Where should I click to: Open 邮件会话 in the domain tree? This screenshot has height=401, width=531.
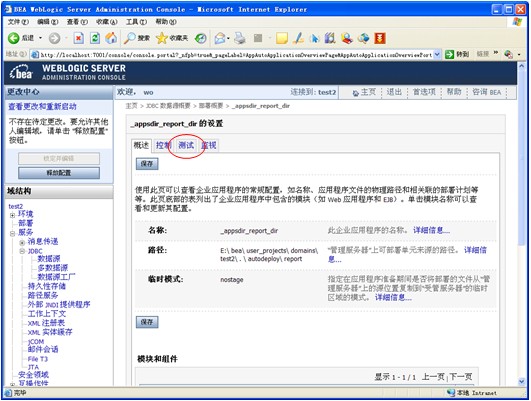pos(43,349)
